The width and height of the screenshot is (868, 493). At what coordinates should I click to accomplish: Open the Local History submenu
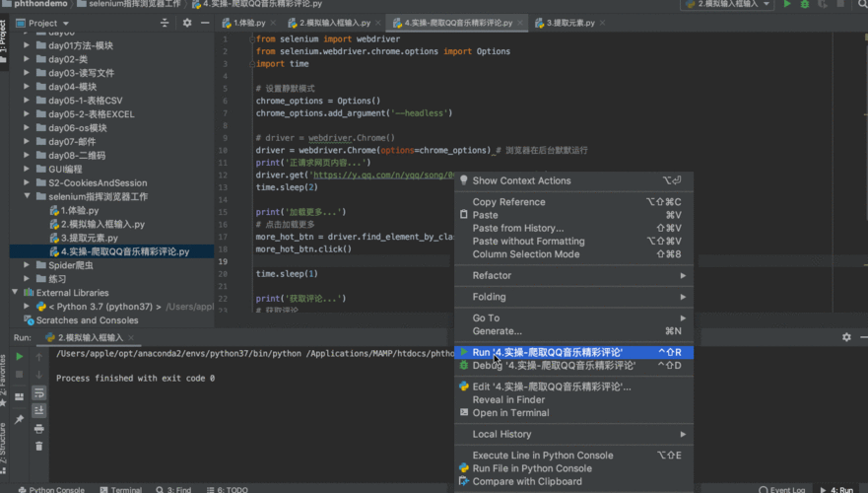pyautogui.click(x=573, y=434)
